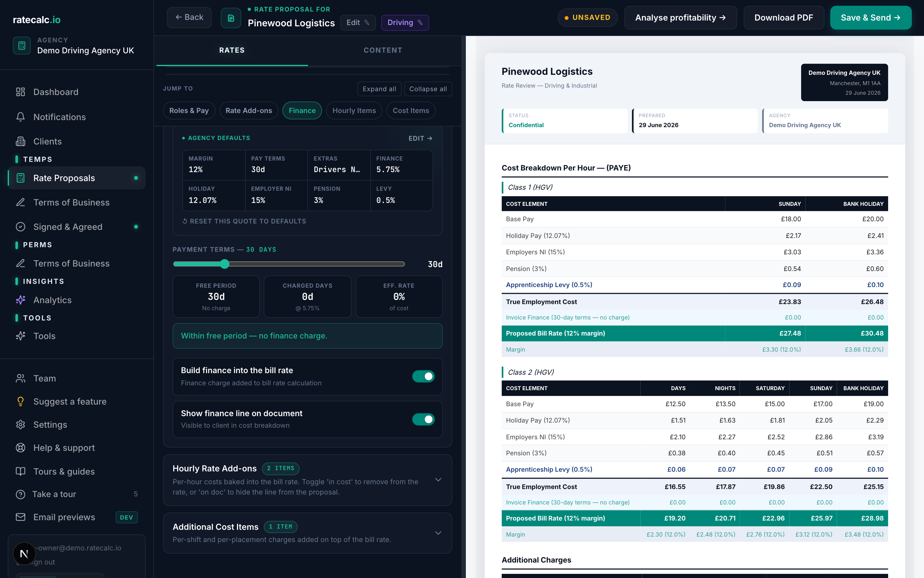The image size is (924, 578).
Task: Click Analyse profitability
Action: [680, 18]
